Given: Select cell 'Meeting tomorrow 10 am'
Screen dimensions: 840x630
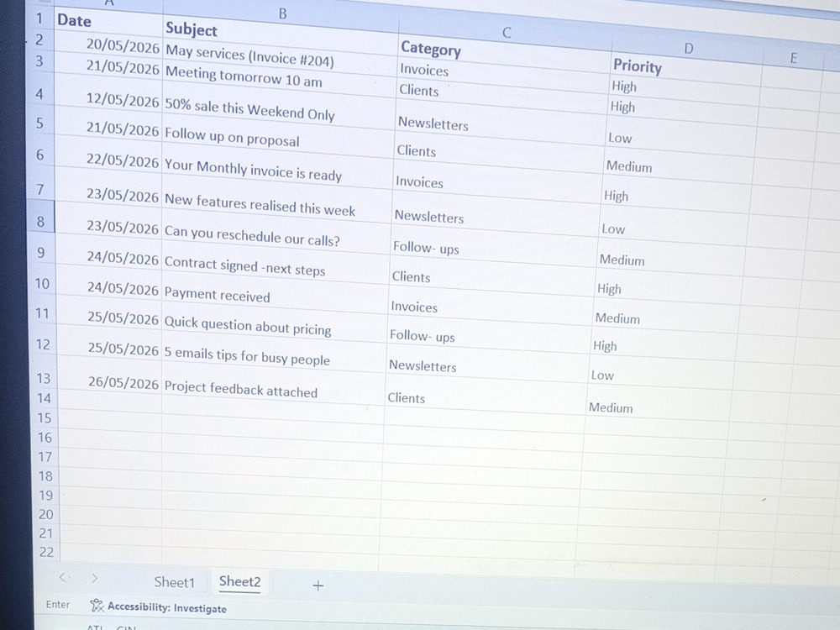Looking at the screenshot, I should pyautogui.click(x=280, y=78).
